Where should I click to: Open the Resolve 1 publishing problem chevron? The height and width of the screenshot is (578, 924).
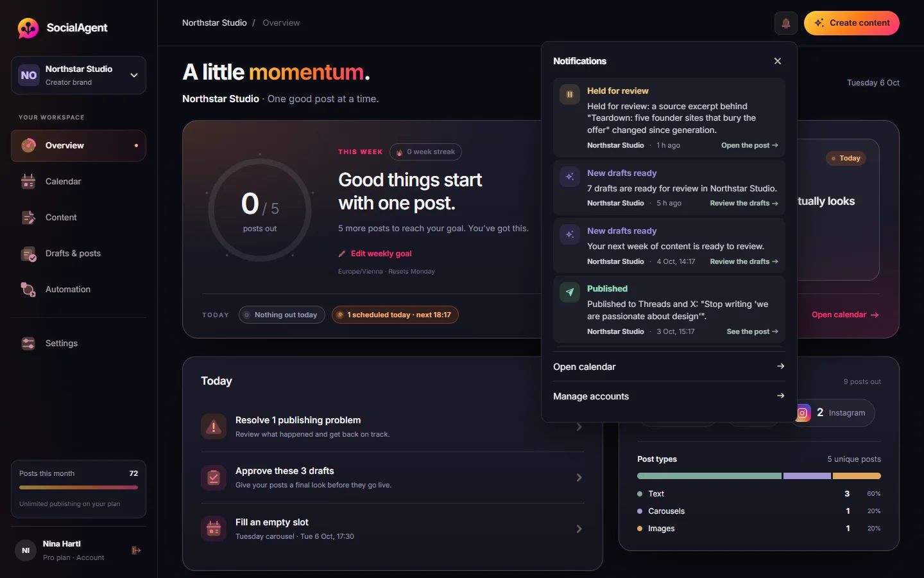coord(579,427)
